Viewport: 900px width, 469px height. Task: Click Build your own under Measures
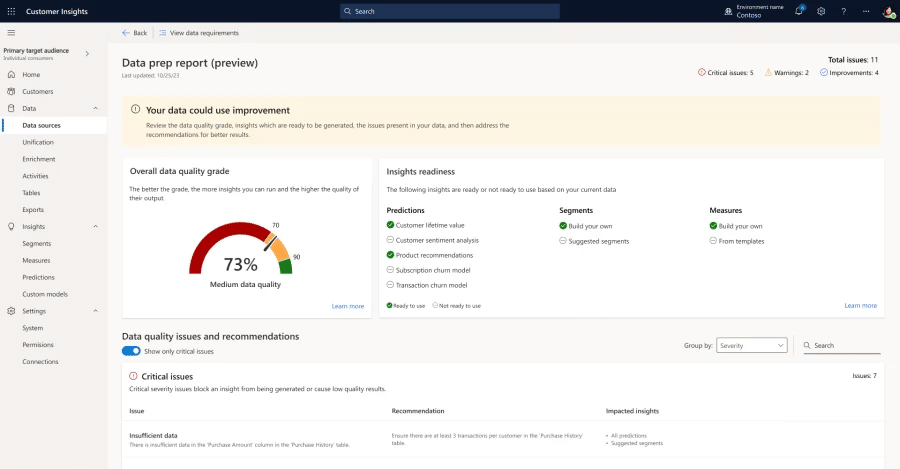(x=740, y=226)
